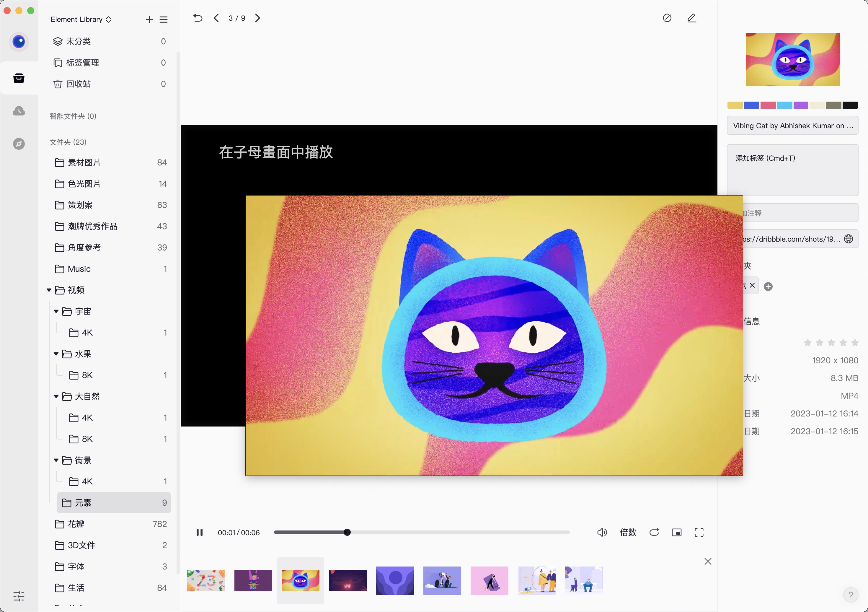Click the pencil edit icon
Viewport: 868px width, 612px height.
(691, 18)
